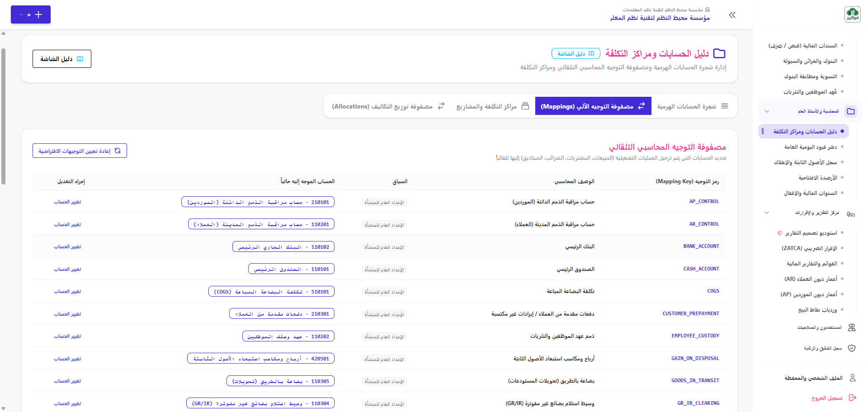
Task: Switch to شجرة الحسابات الهرمية tab
Action: [693, 106]
